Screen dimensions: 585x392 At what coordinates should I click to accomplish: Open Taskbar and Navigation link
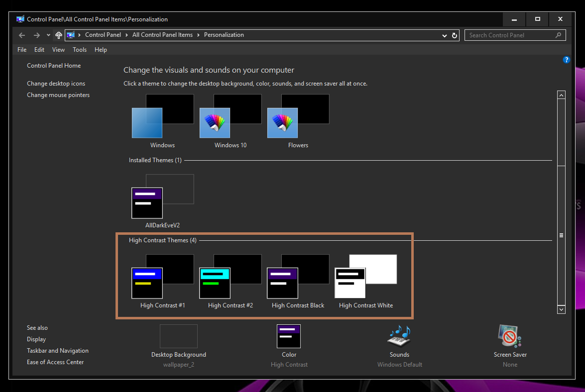58,351
